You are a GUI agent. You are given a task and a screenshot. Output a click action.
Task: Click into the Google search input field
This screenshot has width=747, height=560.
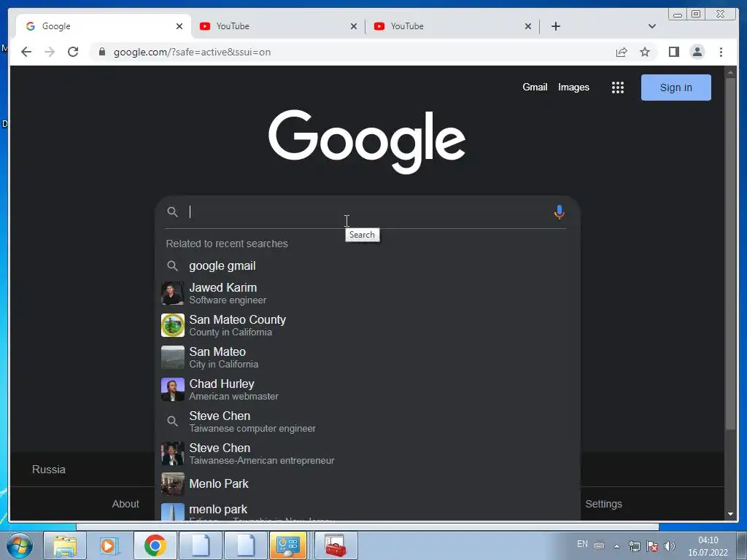click(x=367, y=212)
